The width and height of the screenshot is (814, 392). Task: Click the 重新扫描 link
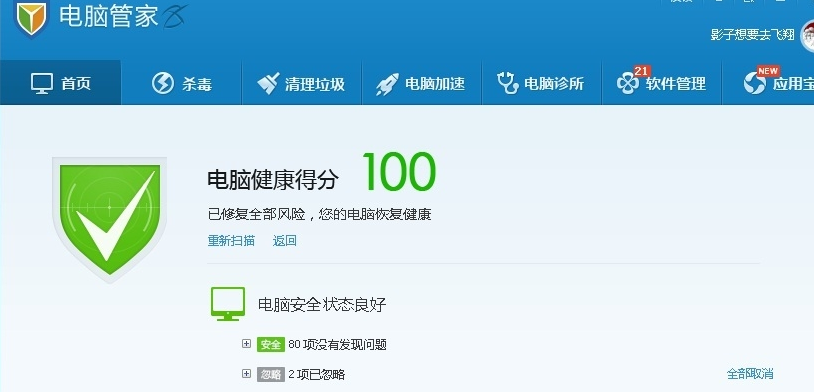(231, 241)
